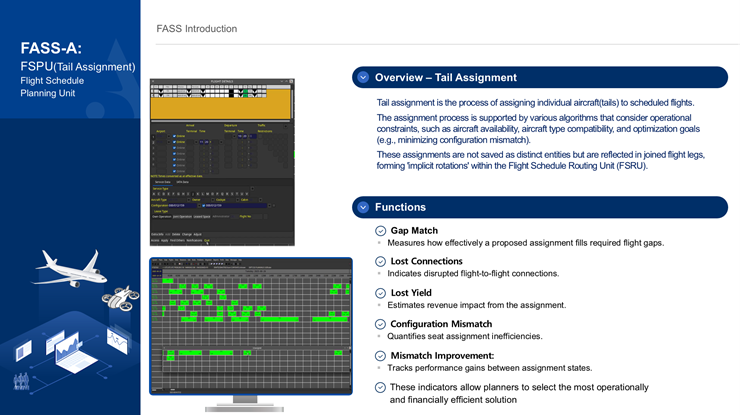This screenshot has height=415, width=740.
Task: Switch to the IATA Data tab
Action: point(182,182)
